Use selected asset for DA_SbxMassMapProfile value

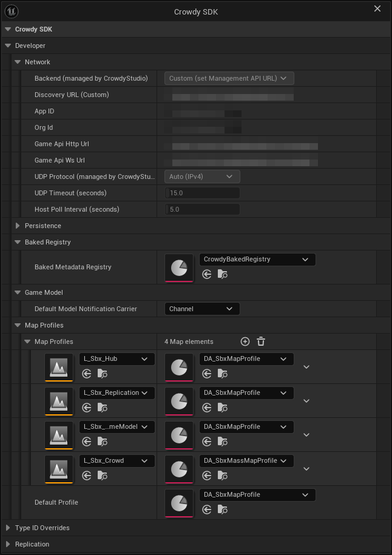click(x=207, y=476)
